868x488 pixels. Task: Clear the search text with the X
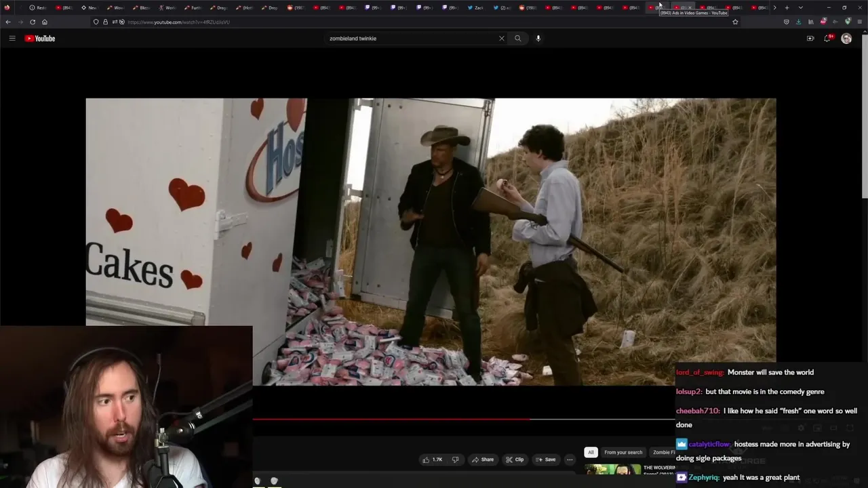[x=502, y=39]
